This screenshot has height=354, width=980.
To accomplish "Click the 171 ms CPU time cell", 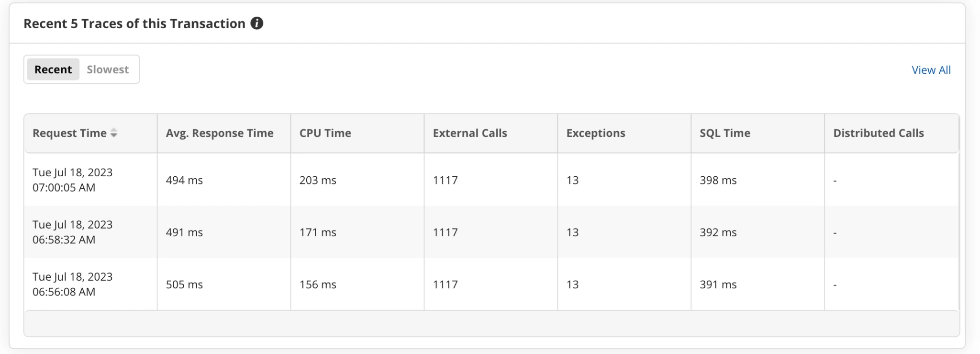I will tap(318, 233).
